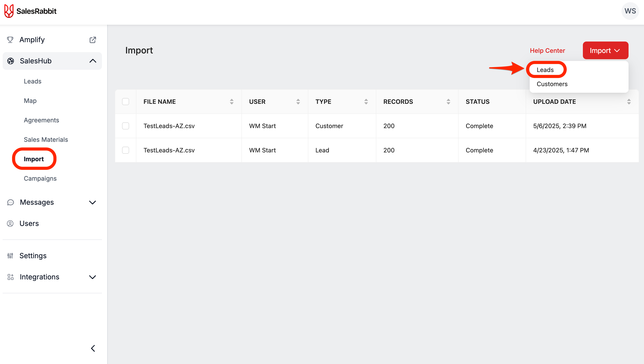The image size is (644, 364).
Task: Toggle the select-all header checkbox
Action: [x=126, y=102]
